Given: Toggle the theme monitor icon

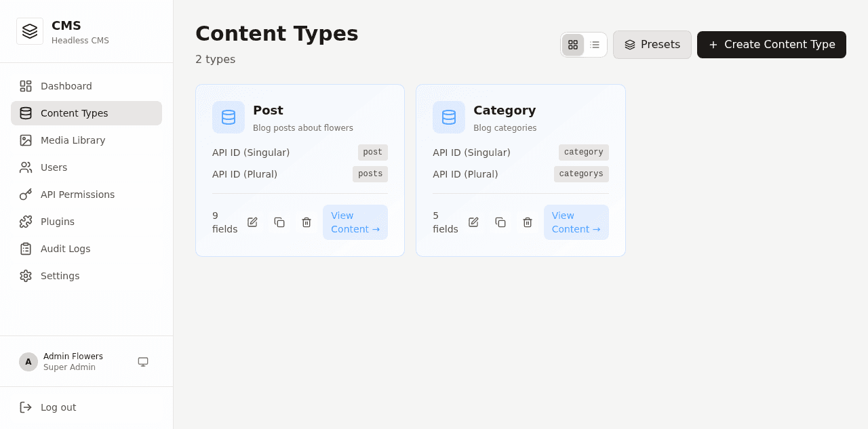Looking at the screenshot, I should 143,362.
